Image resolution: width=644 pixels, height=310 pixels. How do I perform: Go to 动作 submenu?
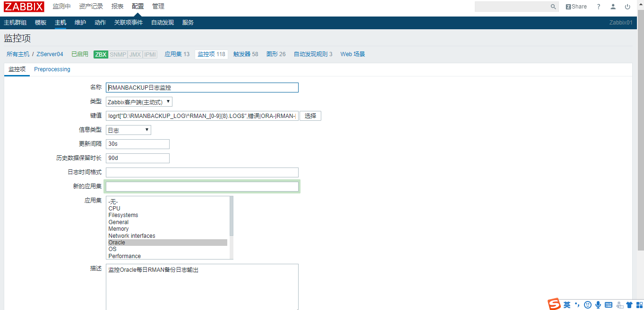[100, 23]
